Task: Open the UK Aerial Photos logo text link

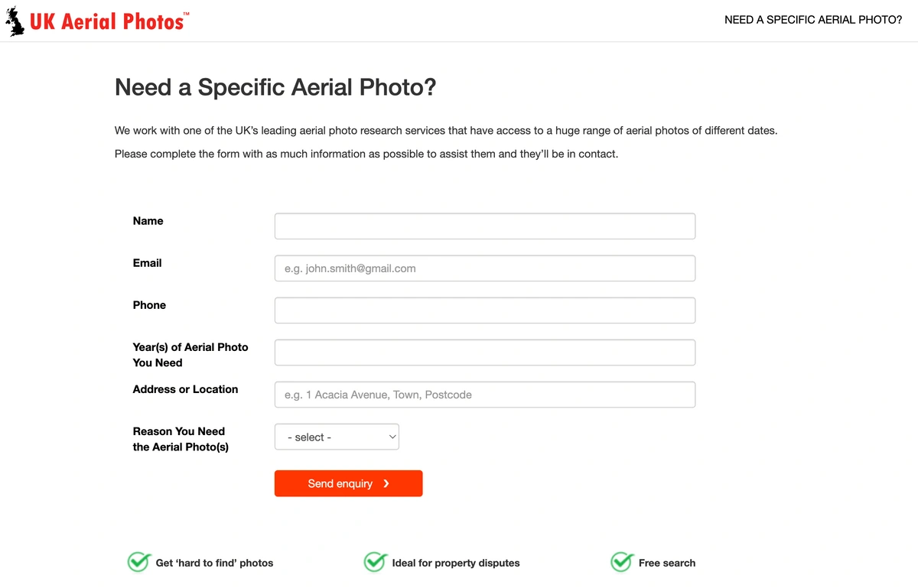Action: (x=109, y=21)
